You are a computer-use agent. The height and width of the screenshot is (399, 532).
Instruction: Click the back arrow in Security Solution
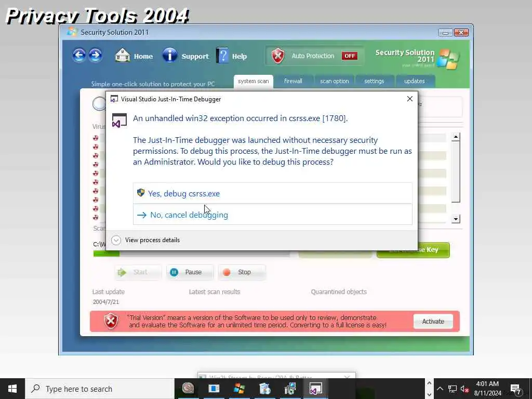point(79,55)
